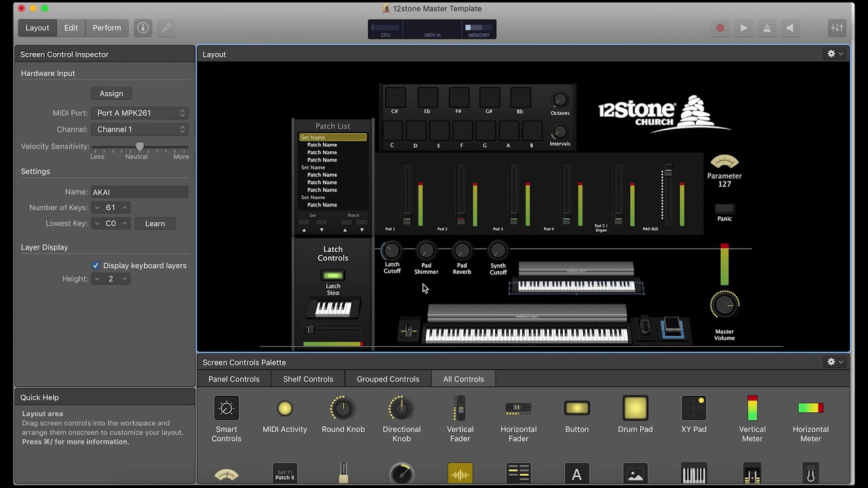Screen dimensions: 868x488
Task: Open the Channel dropdown
Action: 141,129
